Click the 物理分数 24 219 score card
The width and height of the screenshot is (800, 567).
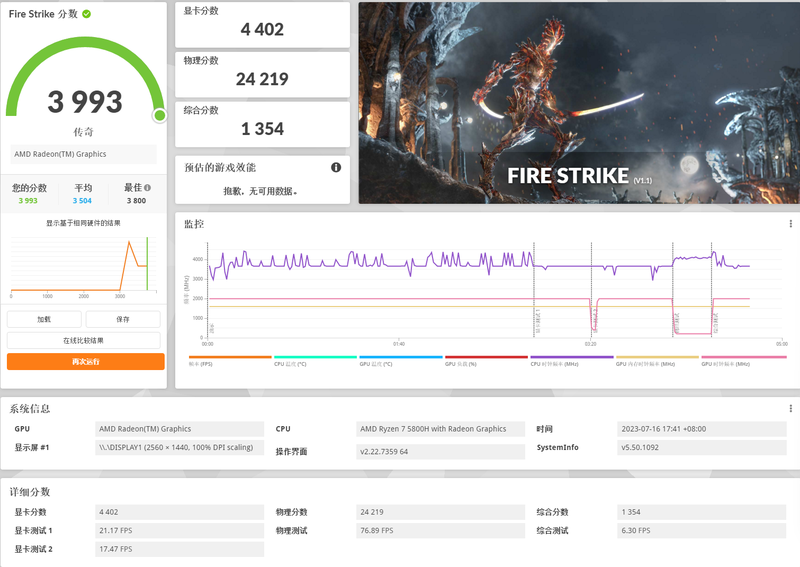[262, 75]
